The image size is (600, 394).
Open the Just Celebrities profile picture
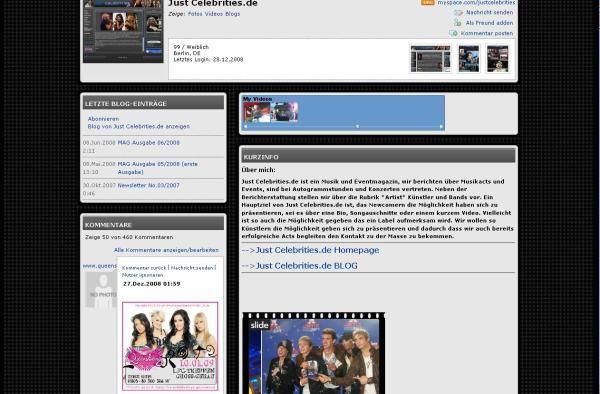coord(123,31)
